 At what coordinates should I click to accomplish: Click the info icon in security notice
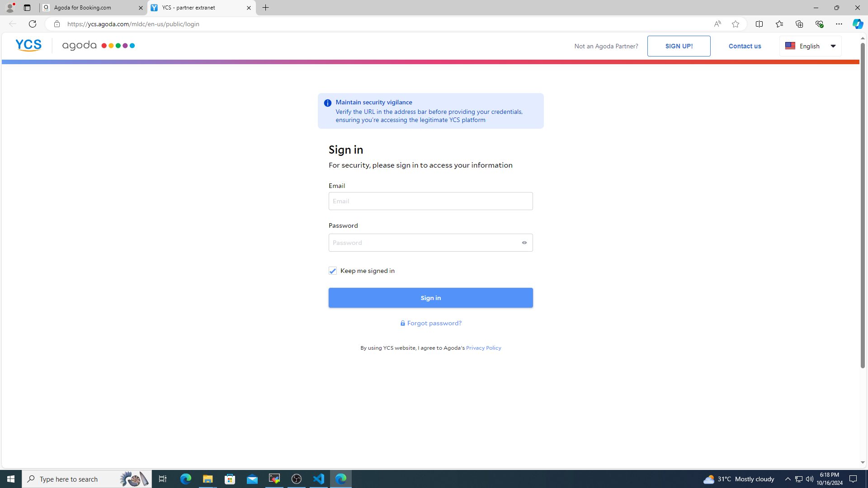click(327, 103)
